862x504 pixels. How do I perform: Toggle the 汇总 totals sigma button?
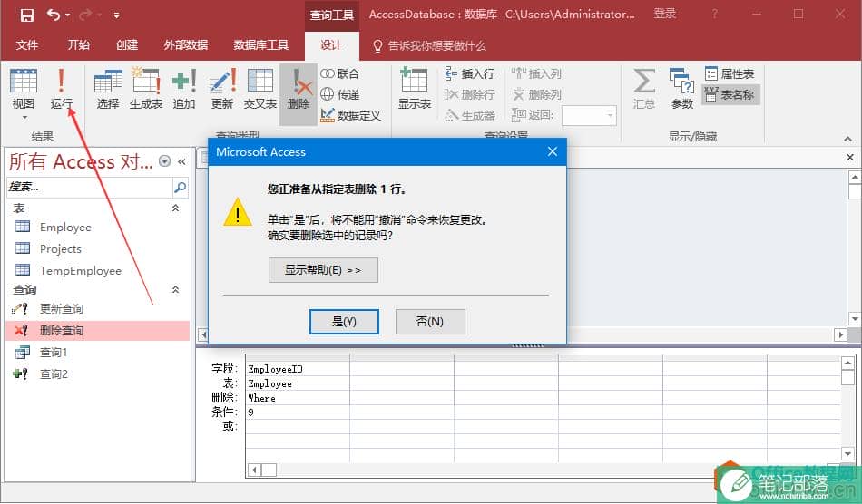coord(643,89)
